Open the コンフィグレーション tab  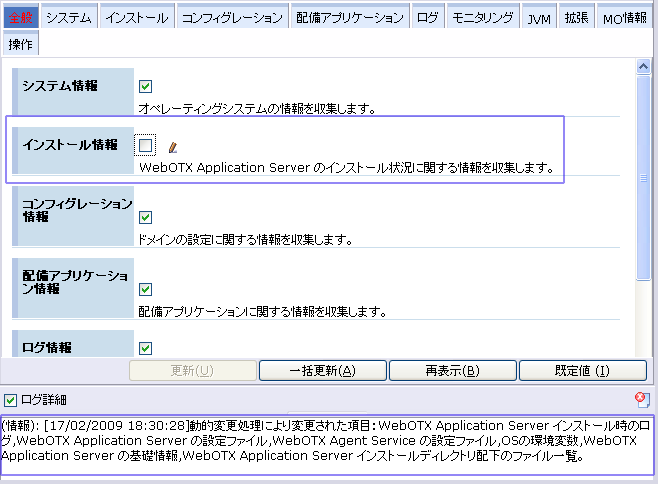(x=232, y=18)
